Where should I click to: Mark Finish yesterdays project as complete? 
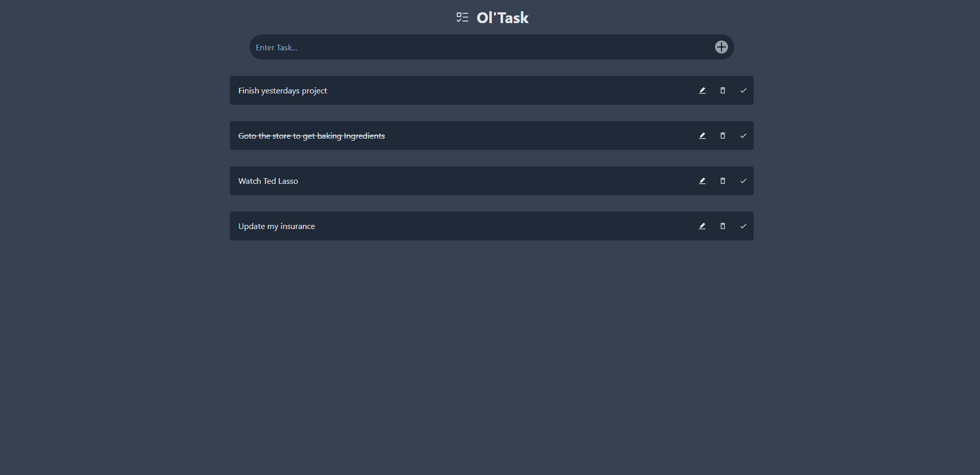(743, 90)
